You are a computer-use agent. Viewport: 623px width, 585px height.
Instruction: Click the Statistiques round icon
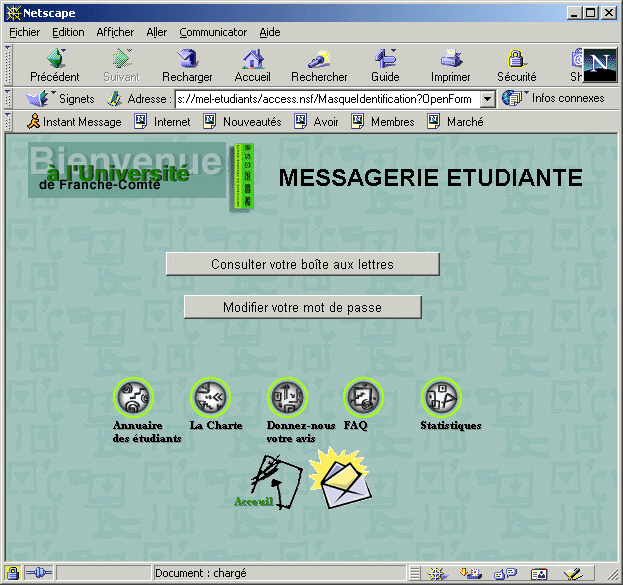[440, 398]
